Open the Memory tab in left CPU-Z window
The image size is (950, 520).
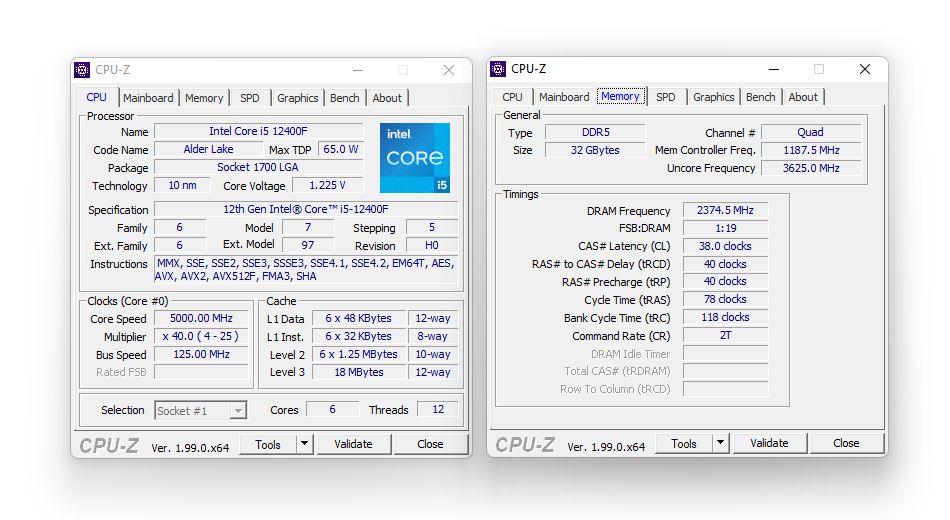click(204, 98)
